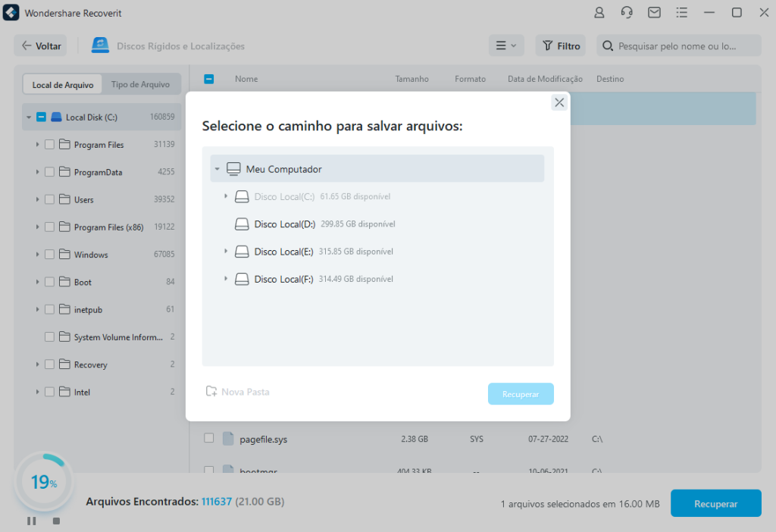Viewport: 776px width, 532px height.
Task: Click the hamburger menu icon in title bar
Action: [681, 13]
